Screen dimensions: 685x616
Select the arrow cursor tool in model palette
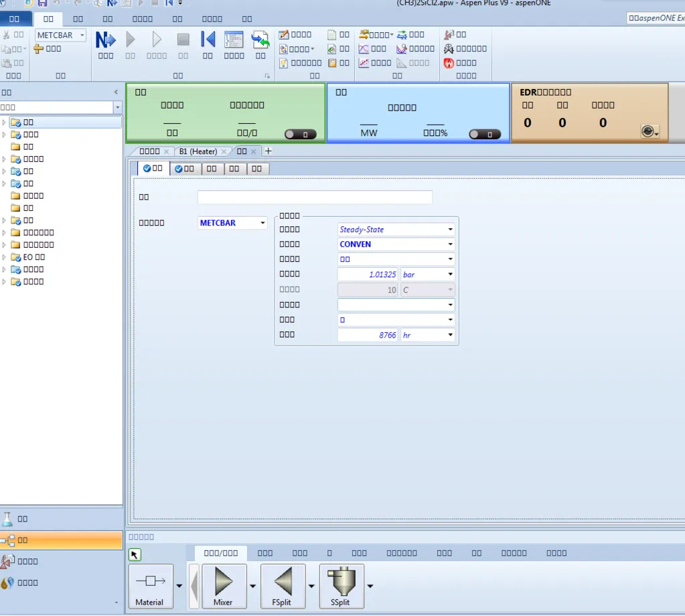[x=135, y=555]
